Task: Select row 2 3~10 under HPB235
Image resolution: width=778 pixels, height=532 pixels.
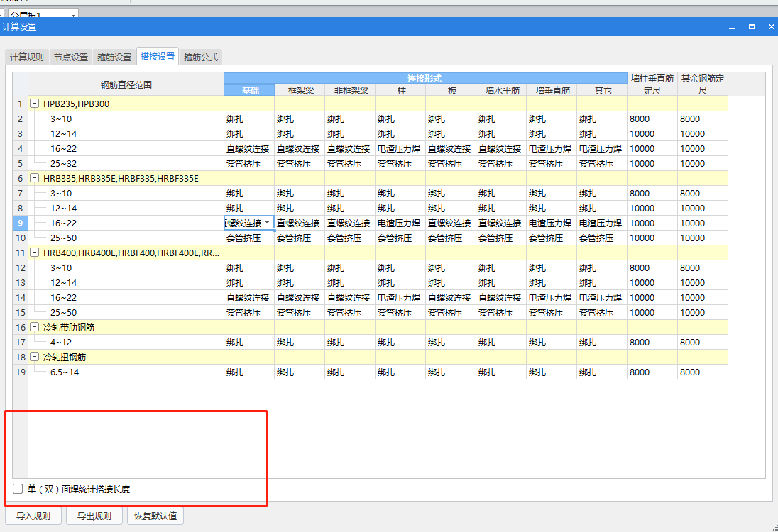Action: (x=126, y=119)
